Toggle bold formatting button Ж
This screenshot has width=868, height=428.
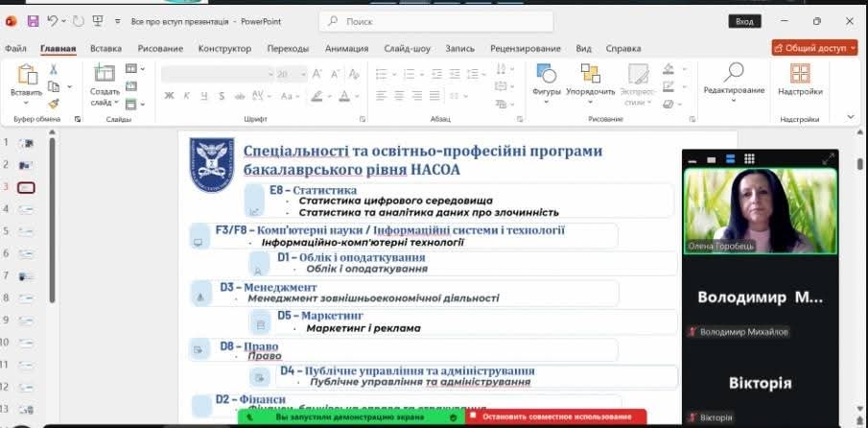tap(169, 95)
